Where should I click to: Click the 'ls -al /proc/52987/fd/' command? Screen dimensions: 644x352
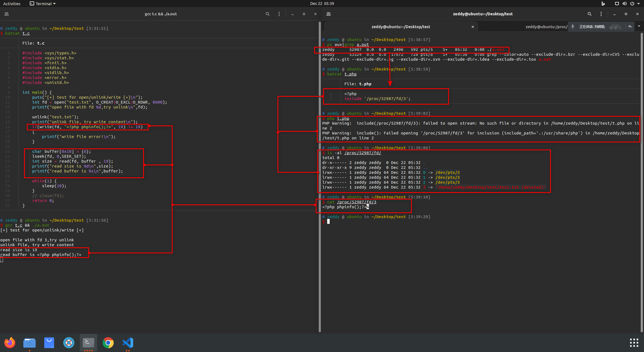pyautogui.click(x=354, y=153)
